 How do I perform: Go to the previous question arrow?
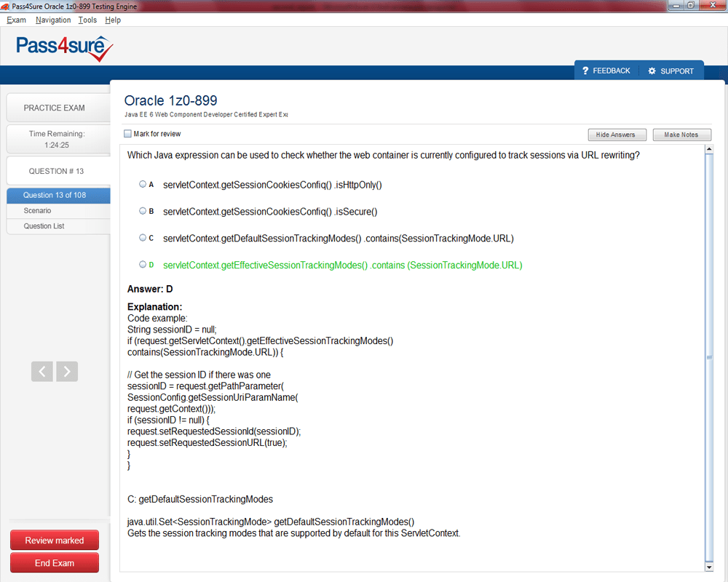coord(41,371)
